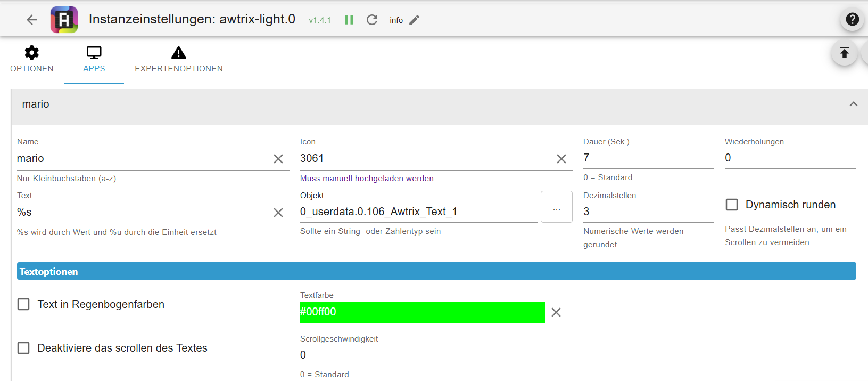Focus the Scrollgeschwindigkeit field
The height and width of the screenshot is (381, 868).
tap(436, 355)
